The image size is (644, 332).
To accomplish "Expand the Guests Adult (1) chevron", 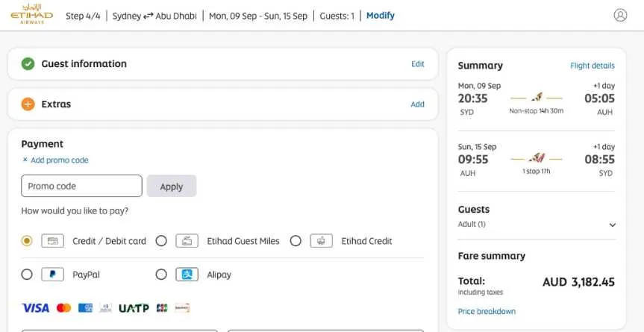I will [613, 225].
